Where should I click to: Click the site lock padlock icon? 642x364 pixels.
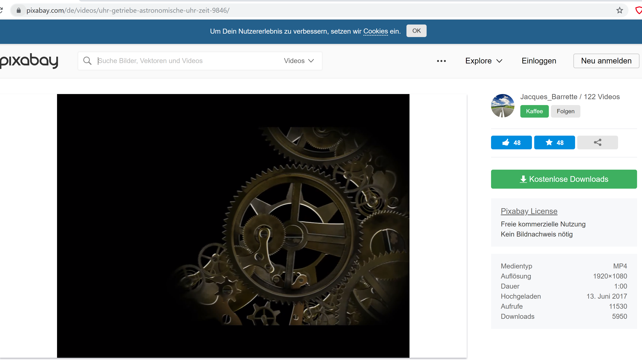pyautogui.click(x=18, y=10)
